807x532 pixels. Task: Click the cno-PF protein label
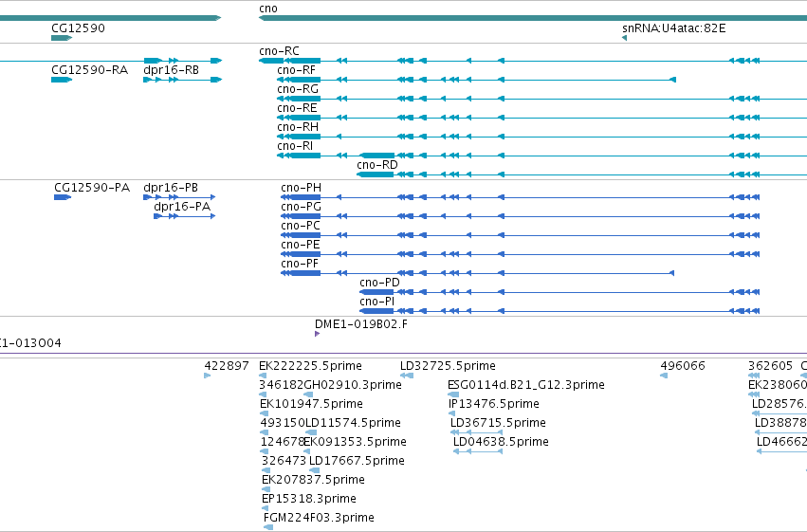[300, 264]
